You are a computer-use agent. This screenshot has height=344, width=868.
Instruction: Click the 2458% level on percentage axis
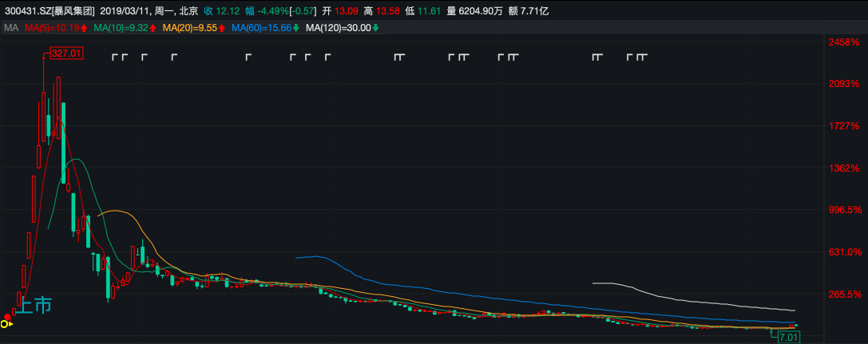(843, 42)
